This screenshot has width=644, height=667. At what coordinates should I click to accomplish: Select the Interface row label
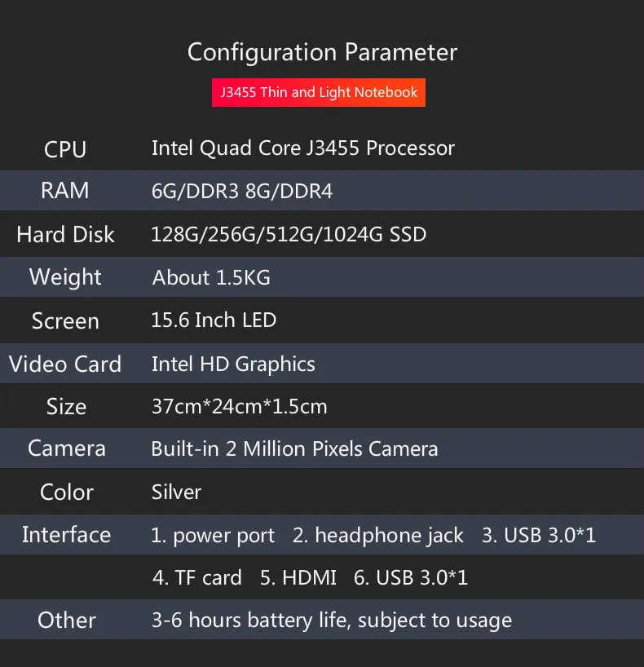(66, 535)
